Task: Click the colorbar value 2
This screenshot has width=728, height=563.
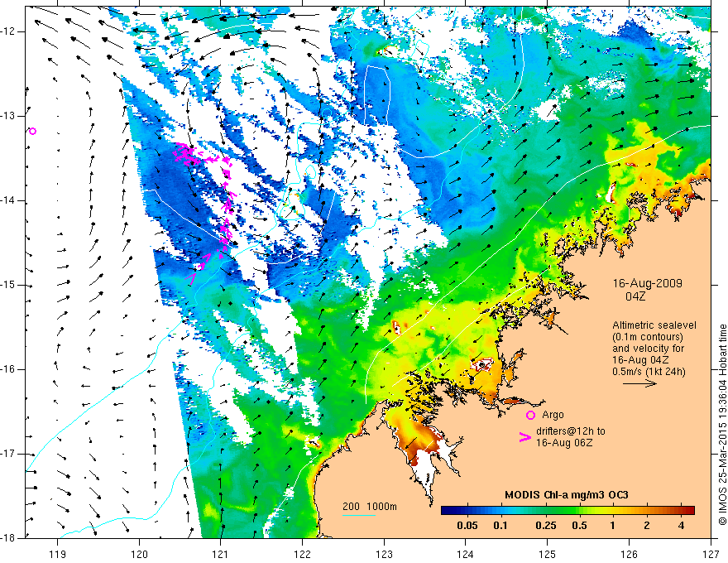Action: point(647,526)
